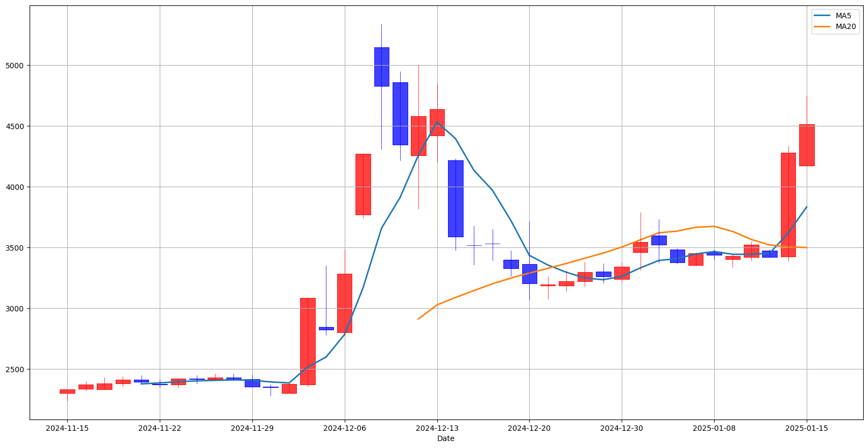The image size is (868, 448).
Task: Click the 2024-12-06 date label
Action: pos(345,429)
